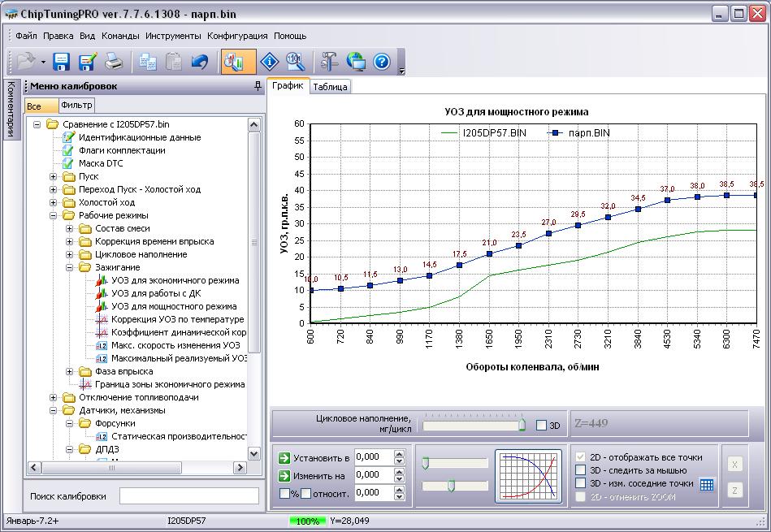Expand the 'Состав смеси' tree node
771x532 pixels.
coord(70,228)
